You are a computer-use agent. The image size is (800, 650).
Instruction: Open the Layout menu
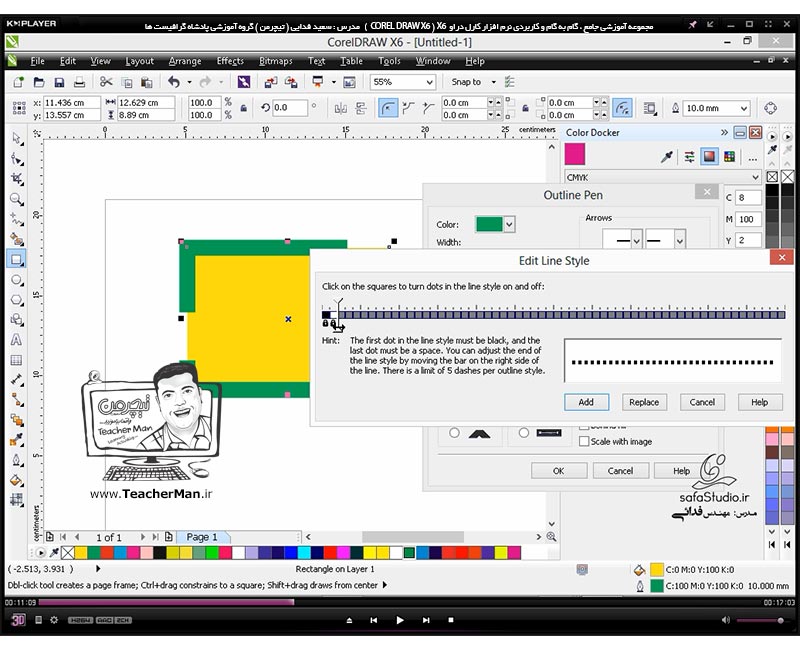(x=139, y=61)
